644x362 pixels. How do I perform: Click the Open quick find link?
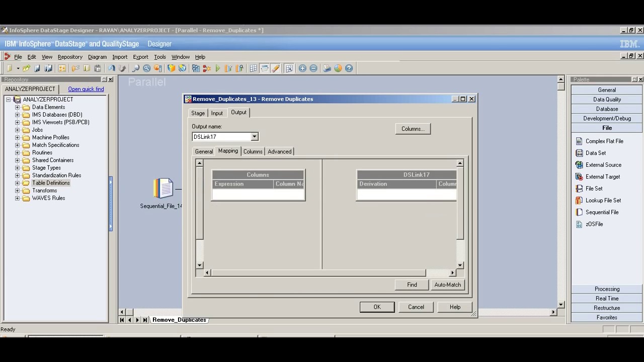point(86,89)
